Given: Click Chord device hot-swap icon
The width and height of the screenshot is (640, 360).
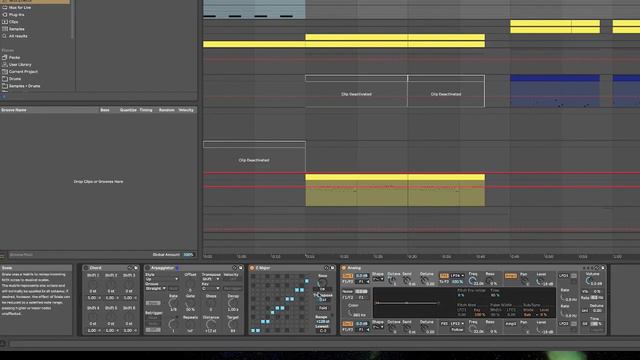Looking at the screenshot, I should (130, 268).
